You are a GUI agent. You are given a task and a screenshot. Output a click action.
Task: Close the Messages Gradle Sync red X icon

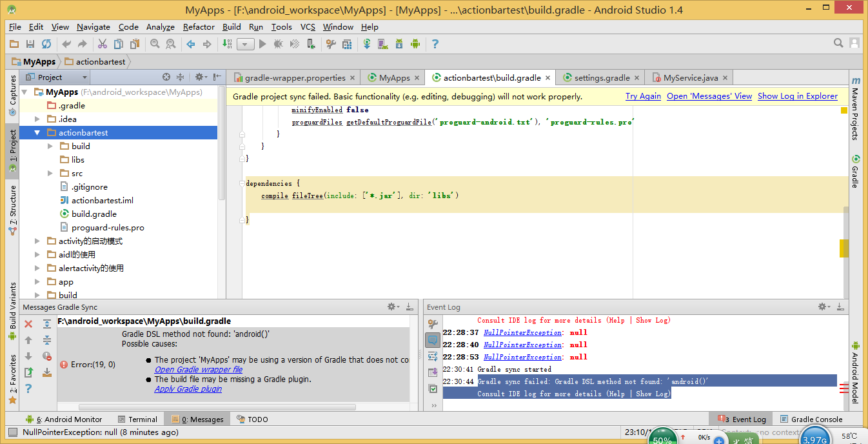28,324
